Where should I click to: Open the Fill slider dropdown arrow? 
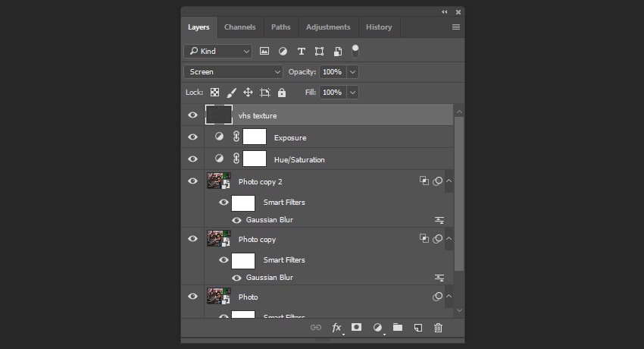[352, 93]
